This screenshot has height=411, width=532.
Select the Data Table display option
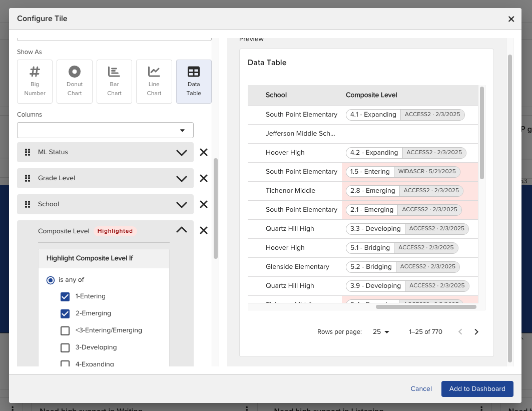194,82
